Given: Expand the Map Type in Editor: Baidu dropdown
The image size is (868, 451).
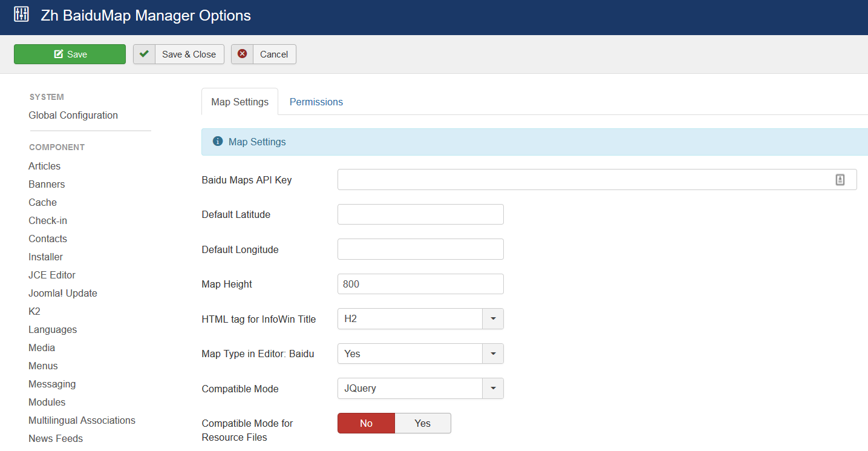Looking at the screenshot, I should [492, 354].
